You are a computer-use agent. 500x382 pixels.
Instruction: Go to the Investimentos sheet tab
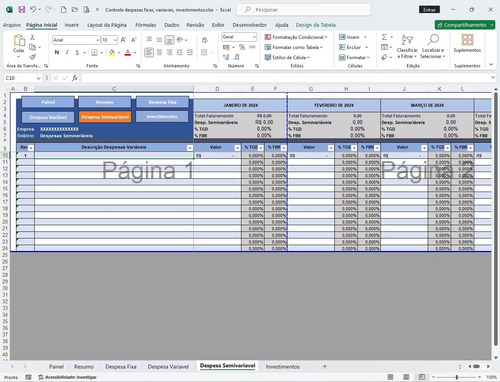(283, 367)
